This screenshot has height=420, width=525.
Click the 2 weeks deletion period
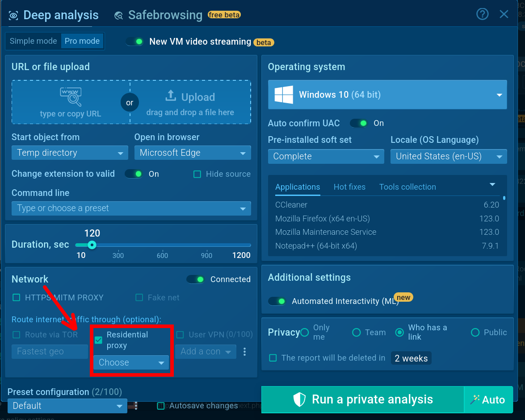point(411,358)
